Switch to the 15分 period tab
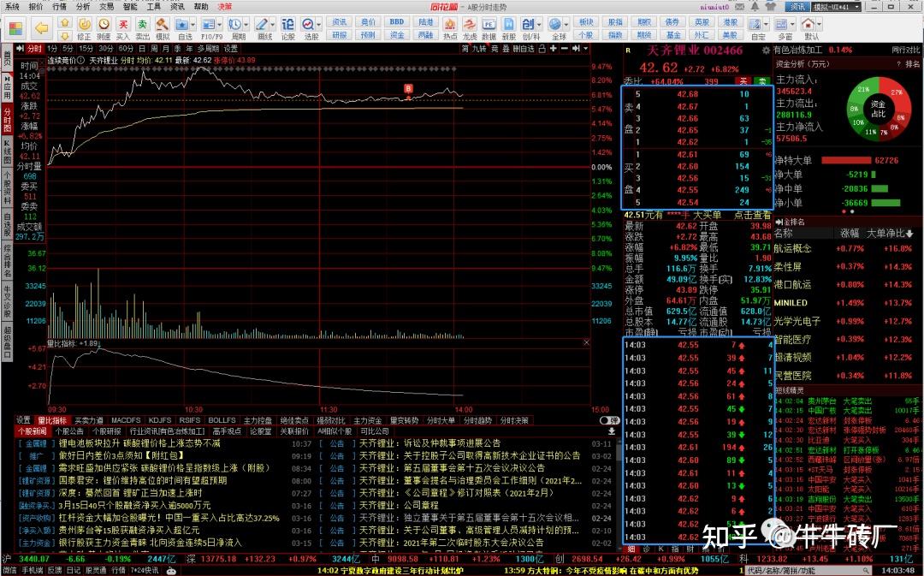This screenshot has height=576, width=924. coord(86,49)
